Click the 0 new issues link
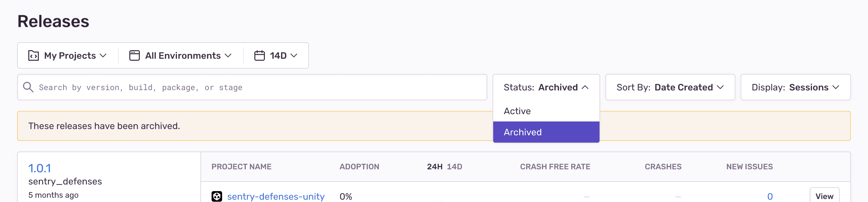Screen dimensions: 868x202 (x=770, y=196)
